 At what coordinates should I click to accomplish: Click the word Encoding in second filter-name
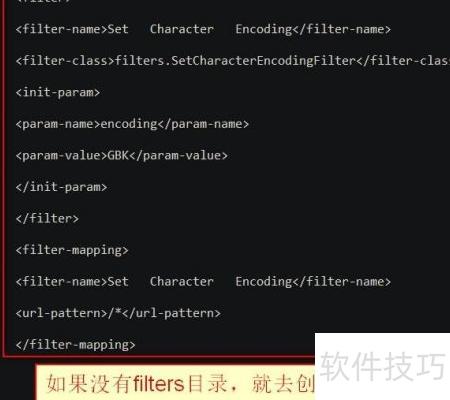264,282
